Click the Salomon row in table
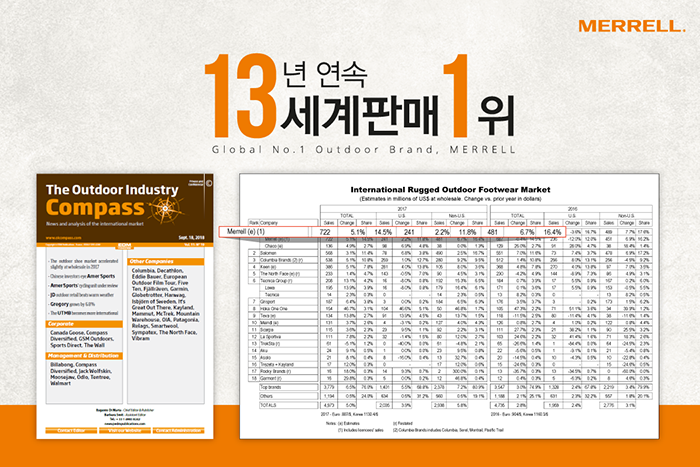 [450, 253]
